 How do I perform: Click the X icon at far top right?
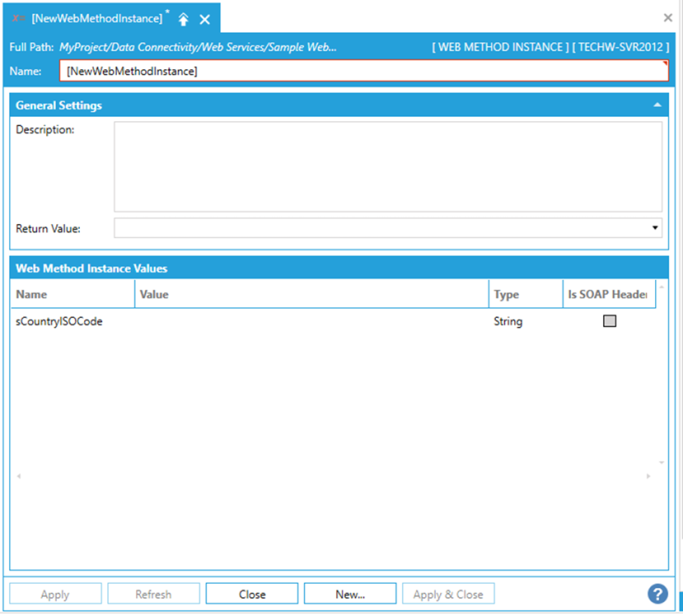coord(668,17)
